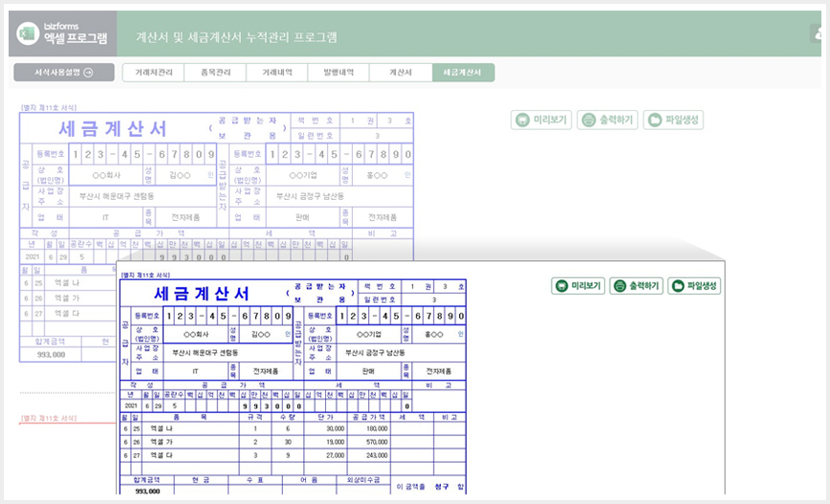Select the 계산서 tab

pos(401,73)
